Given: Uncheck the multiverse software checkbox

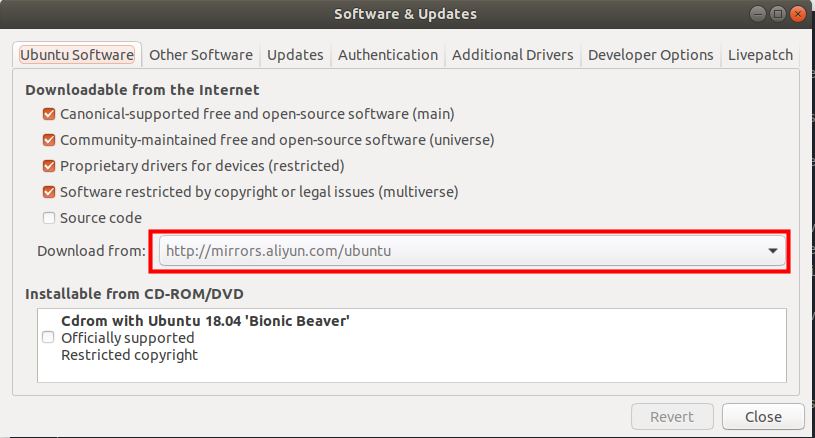Looking at the screenshot, I should tap(49, 192).
